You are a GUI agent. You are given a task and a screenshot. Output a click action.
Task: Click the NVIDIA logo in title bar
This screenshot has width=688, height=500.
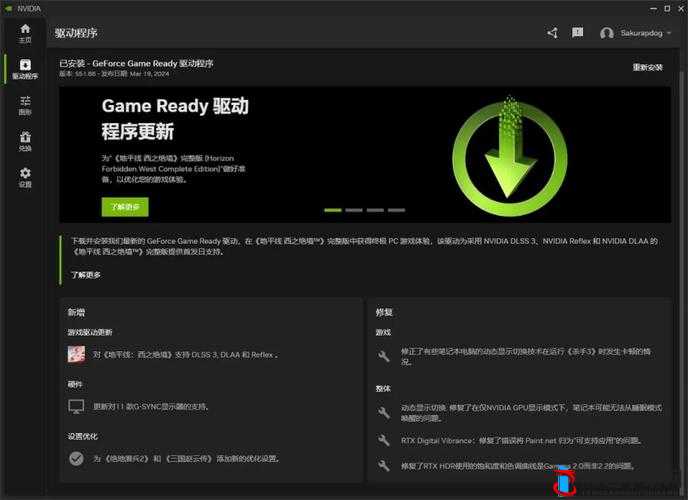point(8,8)
